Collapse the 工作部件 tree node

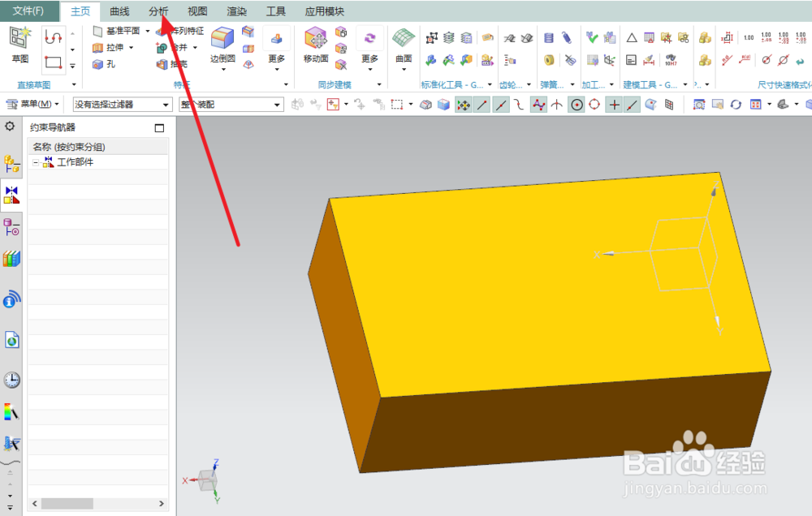[x=35, y=162]
